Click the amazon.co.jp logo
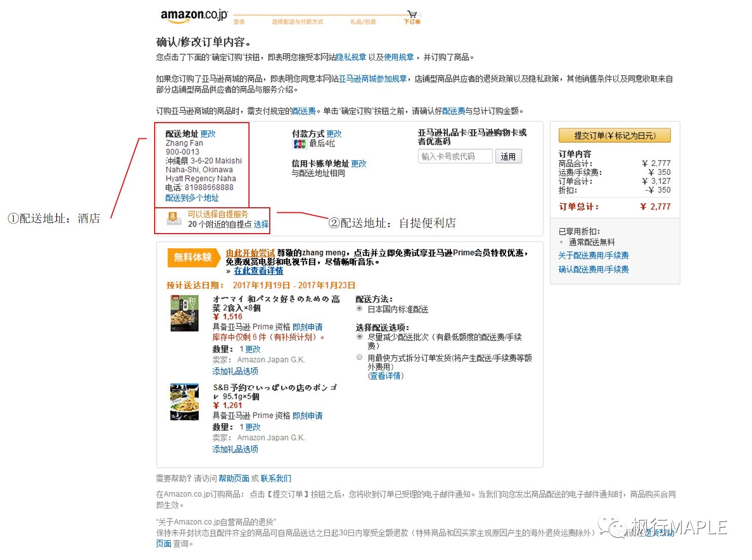Screen dimensions: 752x560 coord(193,16)
